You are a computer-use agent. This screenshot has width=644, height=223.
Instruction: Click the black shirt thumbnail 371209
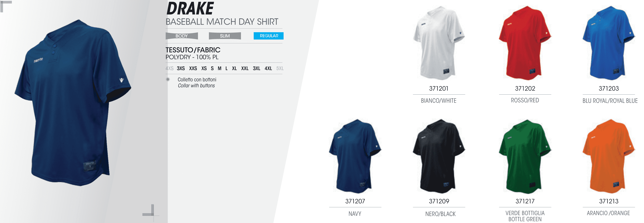[x=439, y=156]
